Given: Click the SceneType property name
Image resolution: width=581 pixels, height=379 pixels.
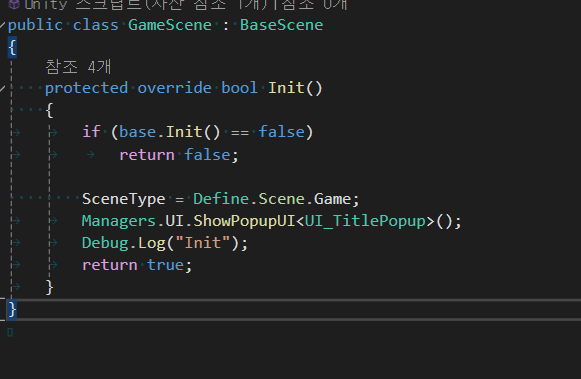Looking at the screenshot, I should pos(123,199).
